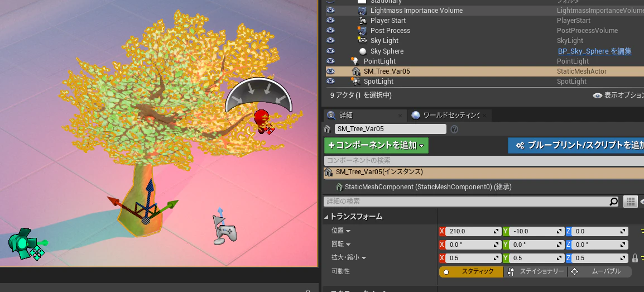
Task: Click the コンポーネントの検索 search field
Action: point(484,160)
